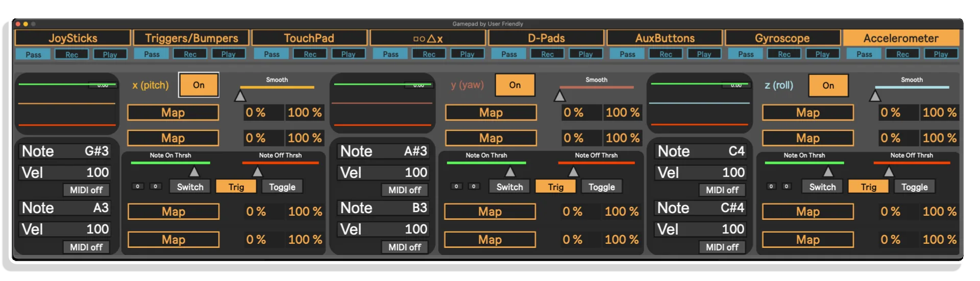The image size is (980, 281).
Task: Click the Vel 100 field below Note B3
Action: point(383,229)
